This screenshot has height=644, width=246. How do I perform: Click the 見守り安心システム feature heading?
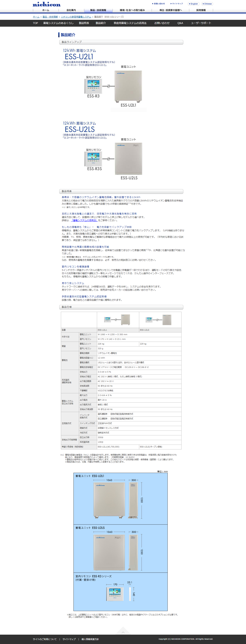(73, 283)
